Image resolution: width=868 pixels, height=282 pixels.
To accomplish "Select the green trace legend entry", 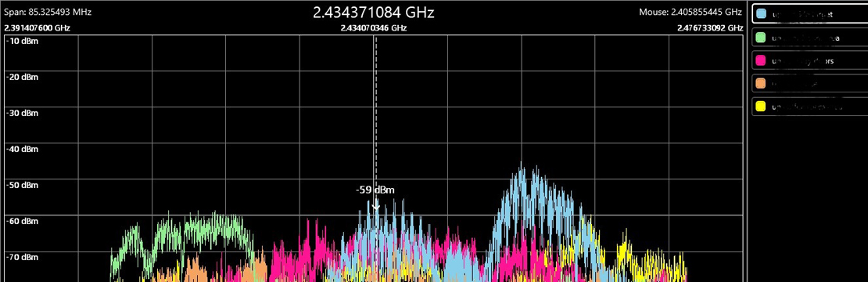I will [809, 38].
